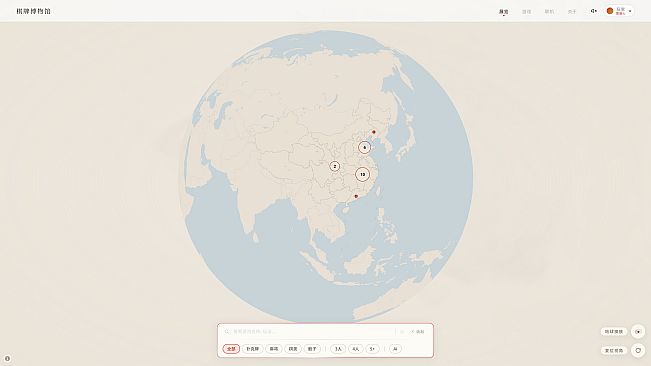The image size is (651, 366).
Task: Expand the user account dropdown arrow
Action: pos(630,11)
